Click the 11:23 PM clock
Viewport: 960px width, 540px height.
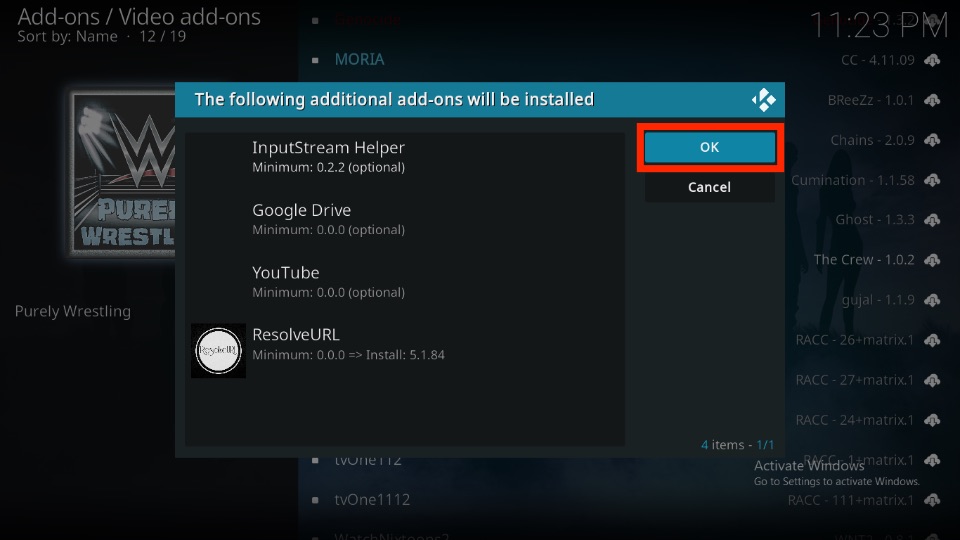pyautogui.click(x=878, y=25)
